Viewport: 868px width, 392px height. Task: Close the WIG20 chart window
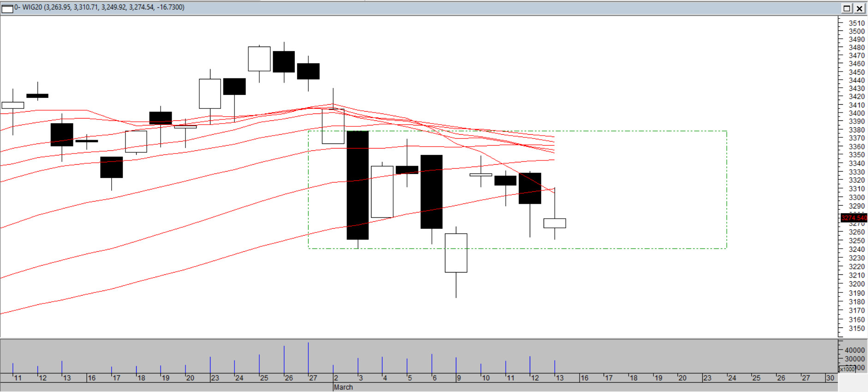pyautogui.click(x=860, y=8)
